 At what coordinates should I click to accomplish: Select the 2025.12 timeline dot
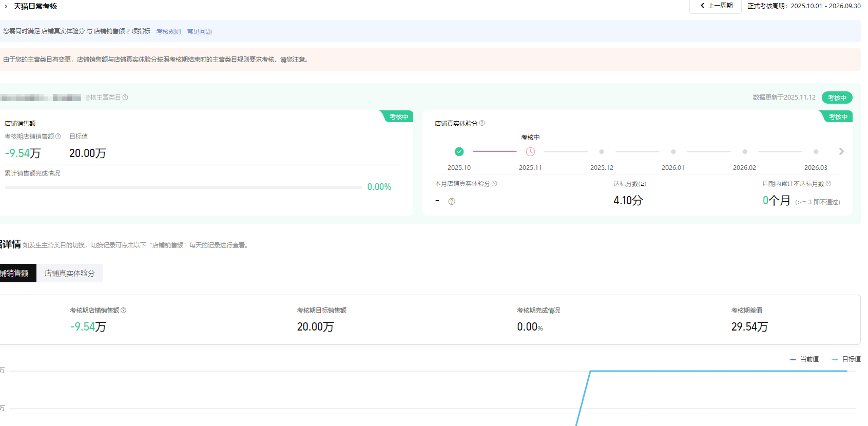[602, 152]
